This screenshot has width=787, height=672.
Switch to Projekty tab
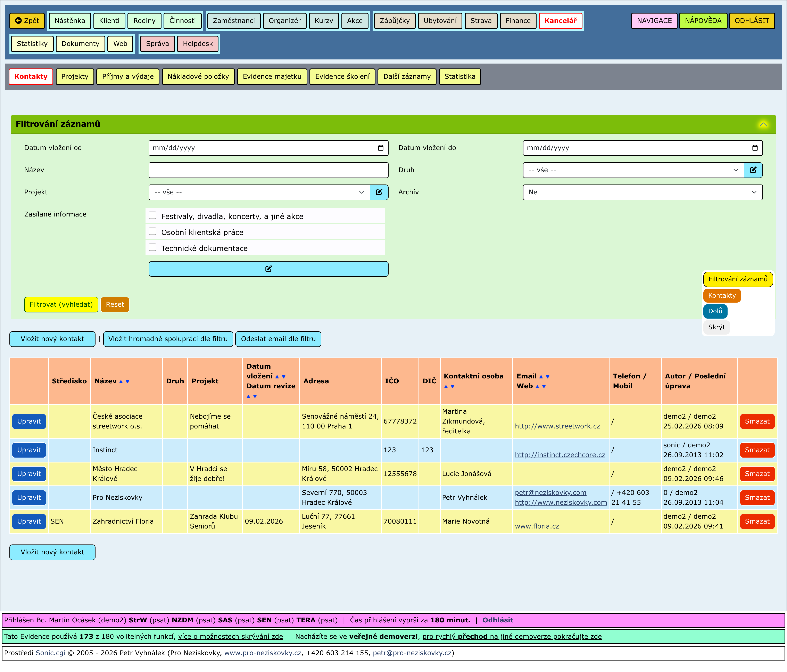[75, 77]
